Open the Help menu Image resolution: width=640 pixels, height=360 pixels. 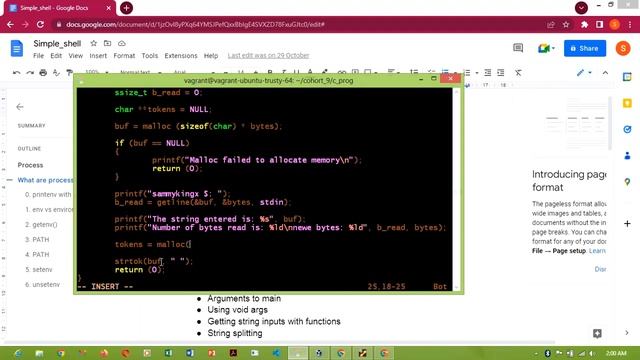(x=211, y=56)
